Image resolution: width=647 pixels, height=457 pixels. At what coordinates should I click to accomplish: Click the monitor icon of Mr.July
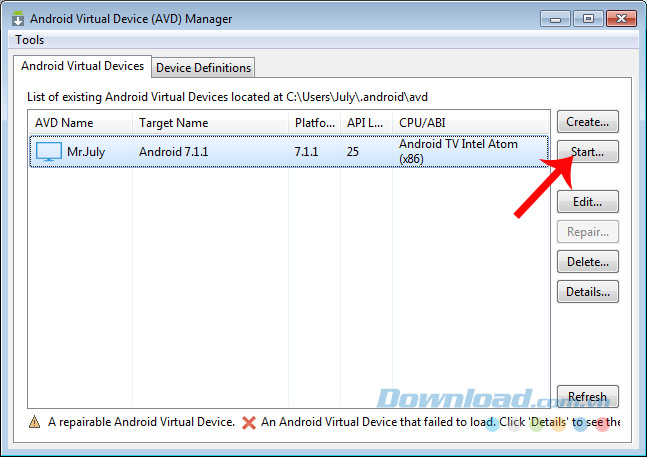[x=49, y=151]
